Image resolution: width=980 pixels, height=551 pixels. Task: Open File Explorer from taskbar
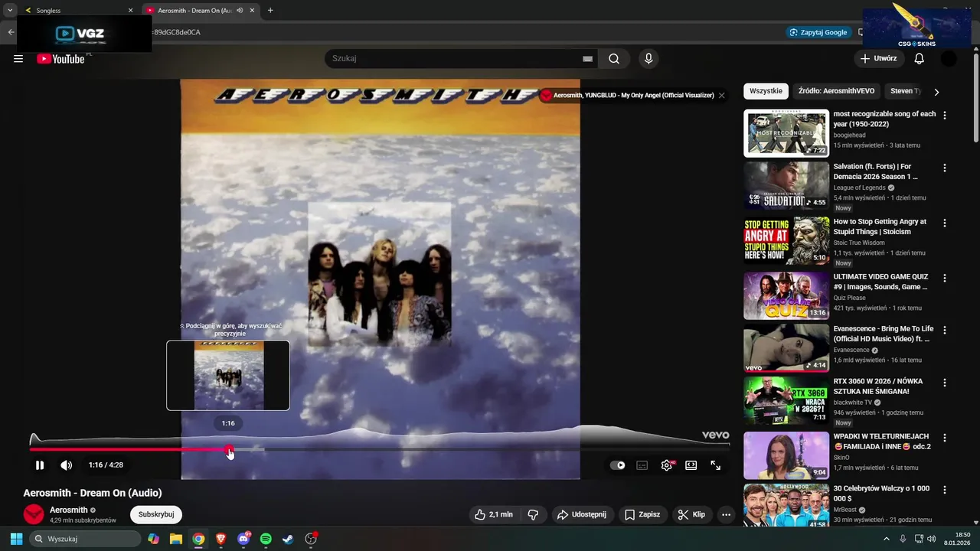coord(176,539)
